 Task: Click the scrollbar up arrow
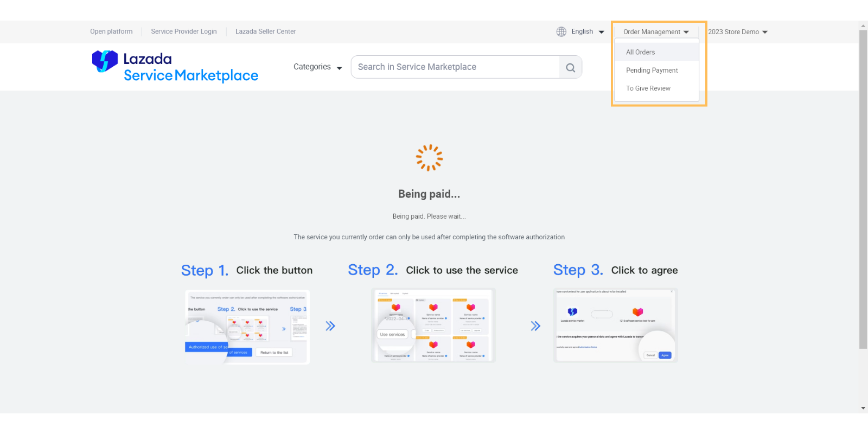[863, 25]
